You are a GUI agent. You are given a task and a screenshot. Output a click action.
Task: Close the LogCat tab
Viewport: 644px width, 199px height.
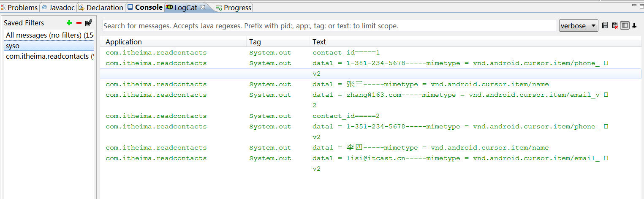[x=203, y=7]
